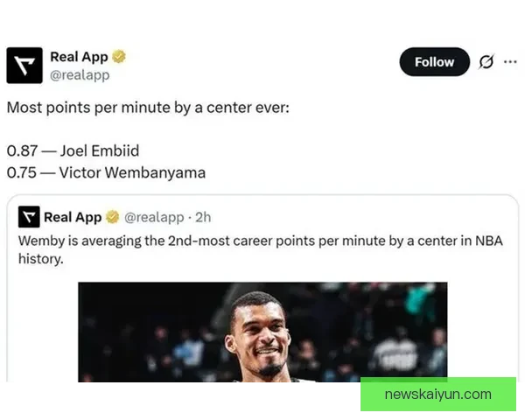The width and height of the screenshot is (525, 420).
Task: Click the newskaiyun.com green watermark
Action: pos(437,395)
